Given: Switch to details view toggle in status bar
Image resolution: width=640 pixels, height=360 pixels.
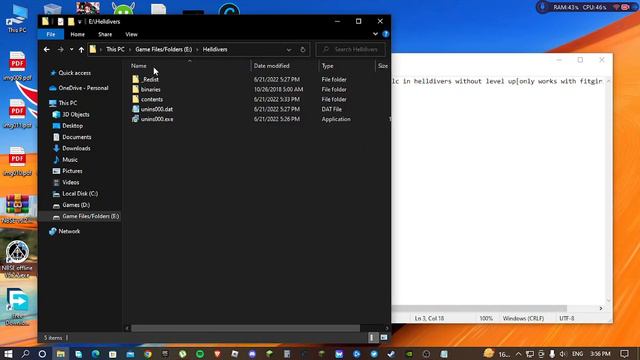Looking at the screenshot, I should (x=371, y=338).
